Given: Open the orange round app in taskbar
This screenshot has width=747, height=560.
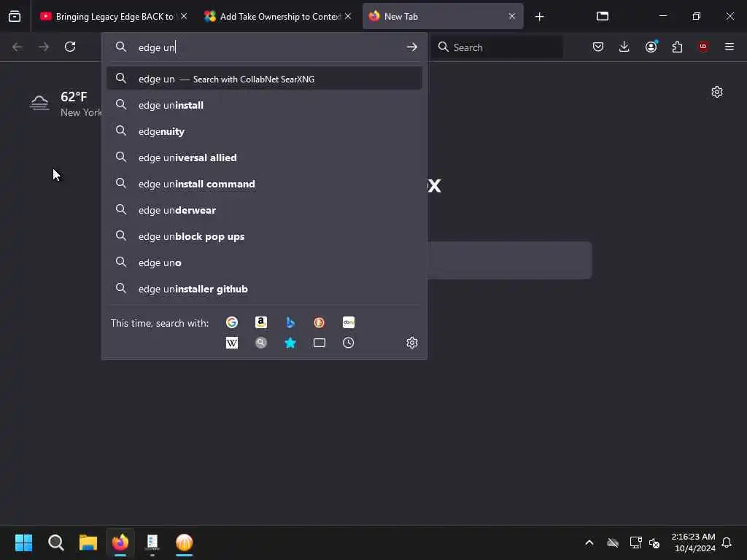Looking at the screenshot, I should pyautogui.click(x=185, y=542).
